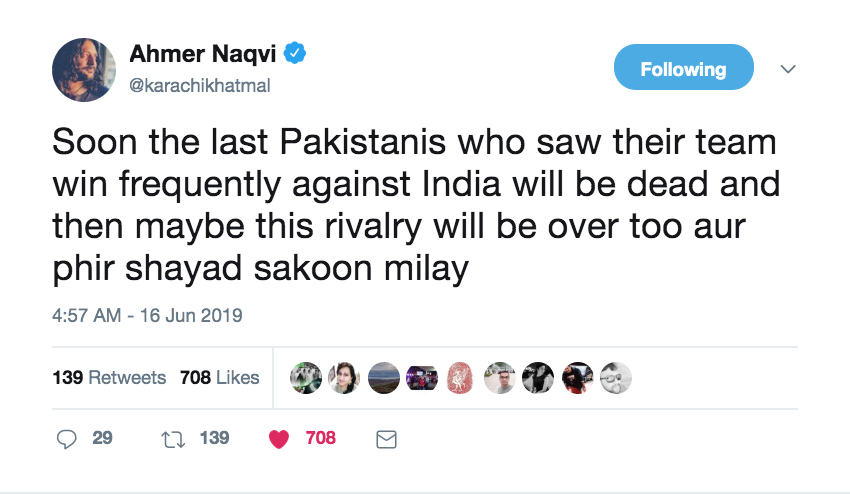The image size is (850, 494).
Task: Unlike the tweet via red heart
Action: point(279,439)
